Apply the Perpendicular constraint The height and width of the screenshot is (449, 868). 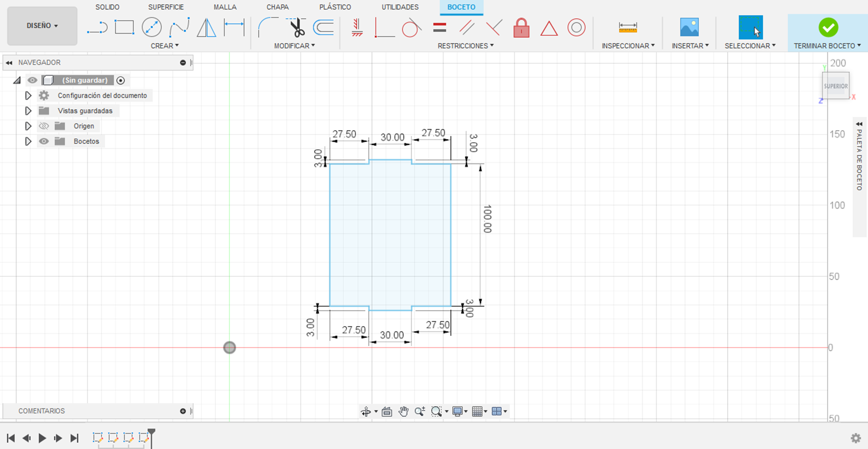(x=494, y=28)
